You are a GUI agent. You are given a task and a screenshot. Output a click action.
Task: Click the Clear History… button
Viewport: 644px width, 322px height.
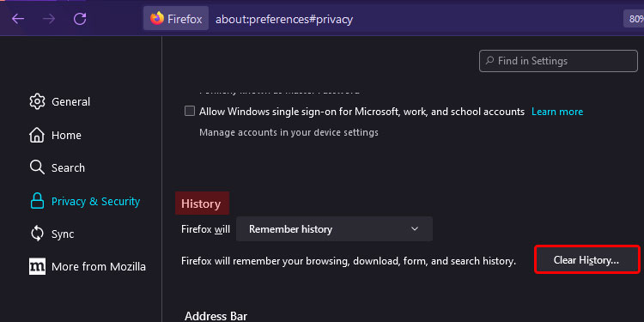pos(586,259)
